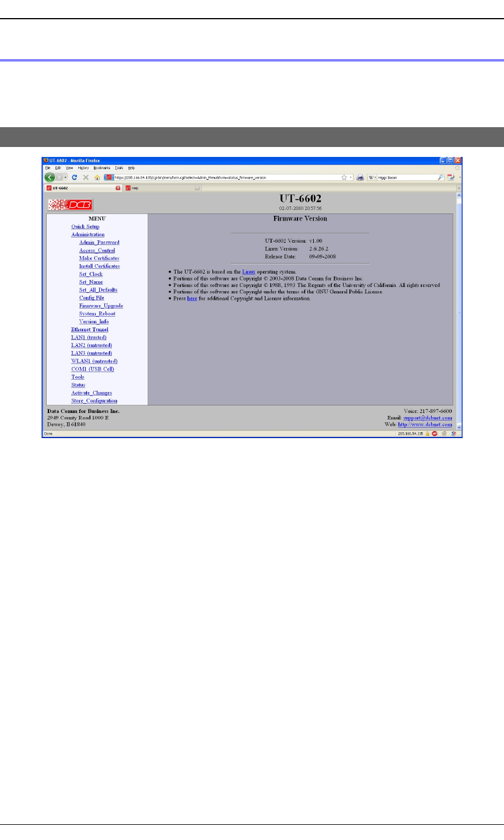Open the History menu
Image resolution: width=504 pixels, height=840 pixels.
click(x=83, y=168)
